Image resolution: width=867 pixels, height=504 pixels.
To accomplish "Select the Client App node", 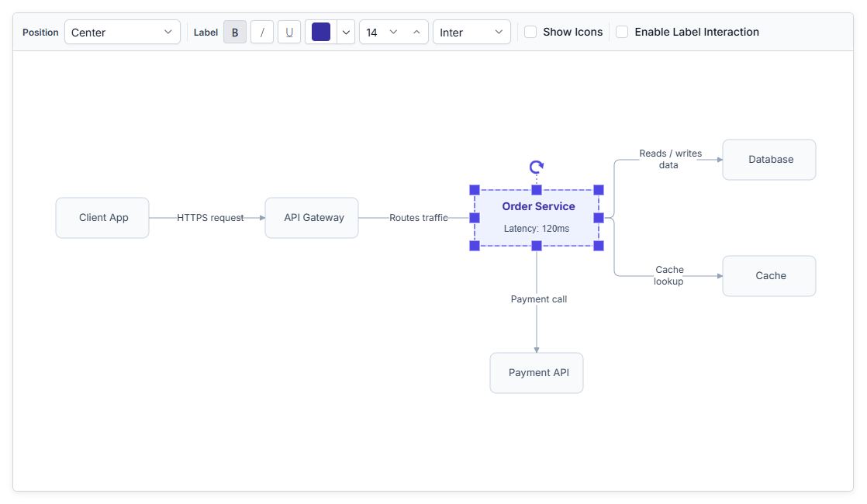I will coord(102,218).
